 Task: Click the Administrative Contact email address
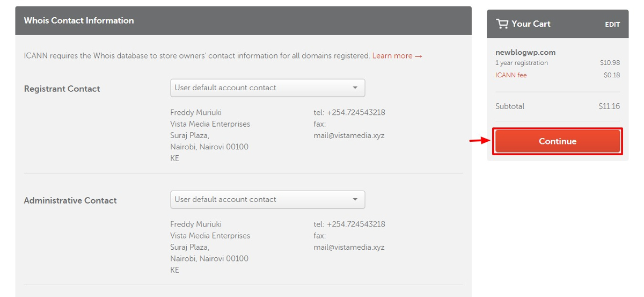coord(349,247)
